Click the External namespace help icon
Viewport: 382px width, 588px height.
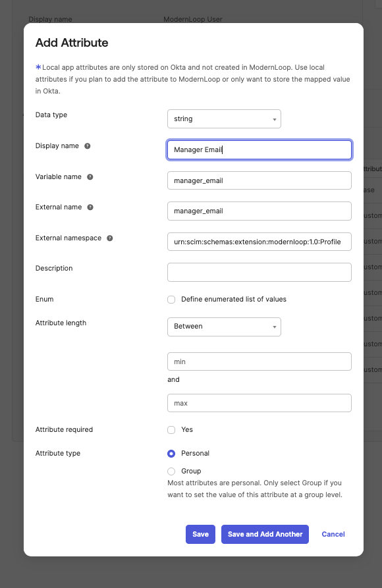[110, 238]
